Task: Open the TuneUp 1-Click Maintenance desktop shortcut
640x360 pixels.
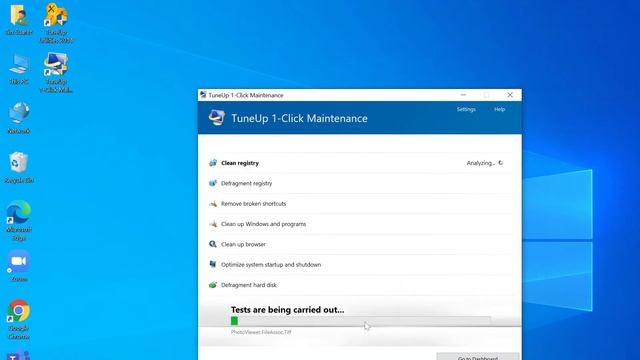Action: tap(56, 73)
